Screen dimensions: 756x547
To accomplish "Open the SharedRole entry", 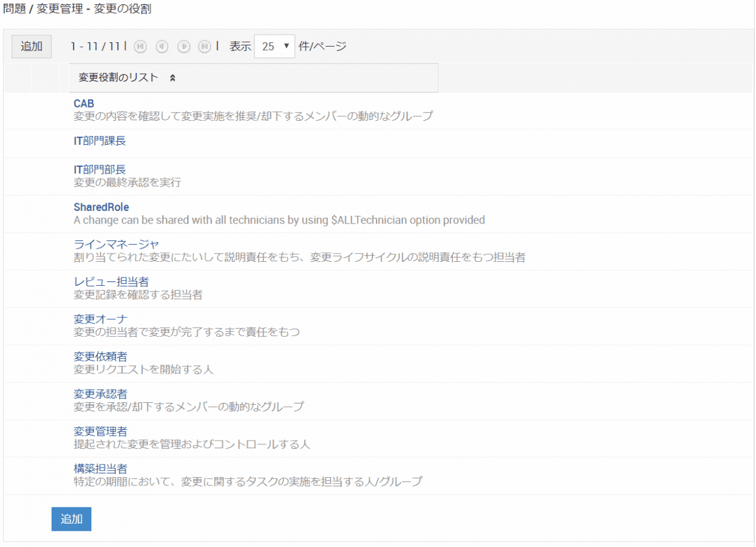I will (101, 206).
